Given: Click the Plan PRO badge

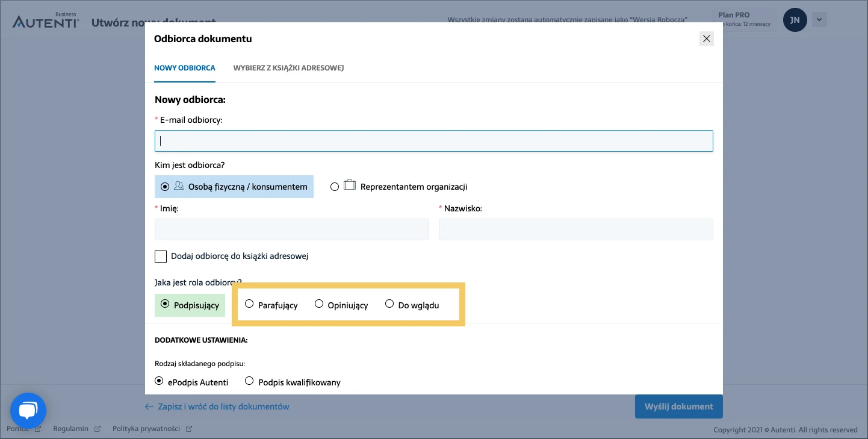Looking at the screenshot, I should pos(744,19).
